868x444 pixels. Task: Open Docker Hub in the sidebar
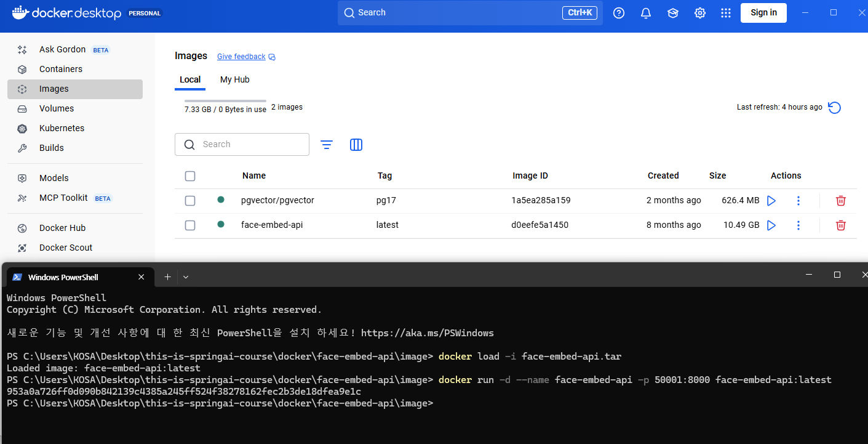pos(75,228)
